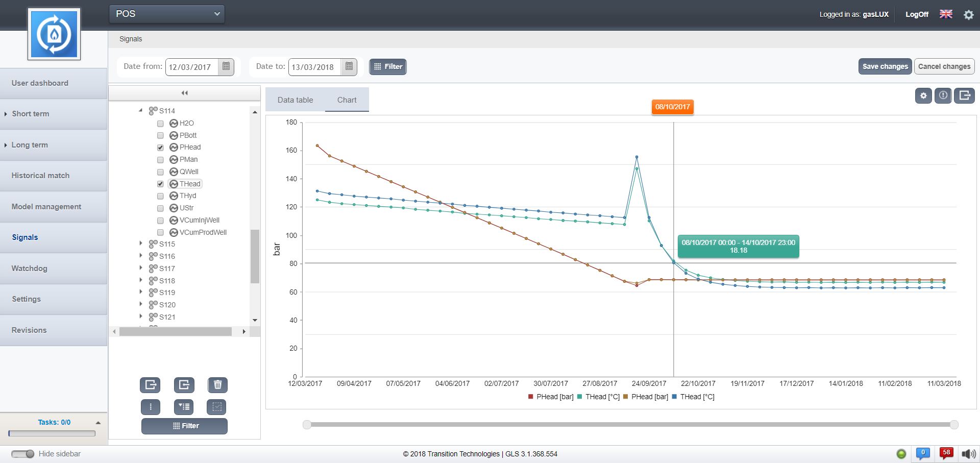Click the chart export icon
980x463 pixels.
click(964, 95)
